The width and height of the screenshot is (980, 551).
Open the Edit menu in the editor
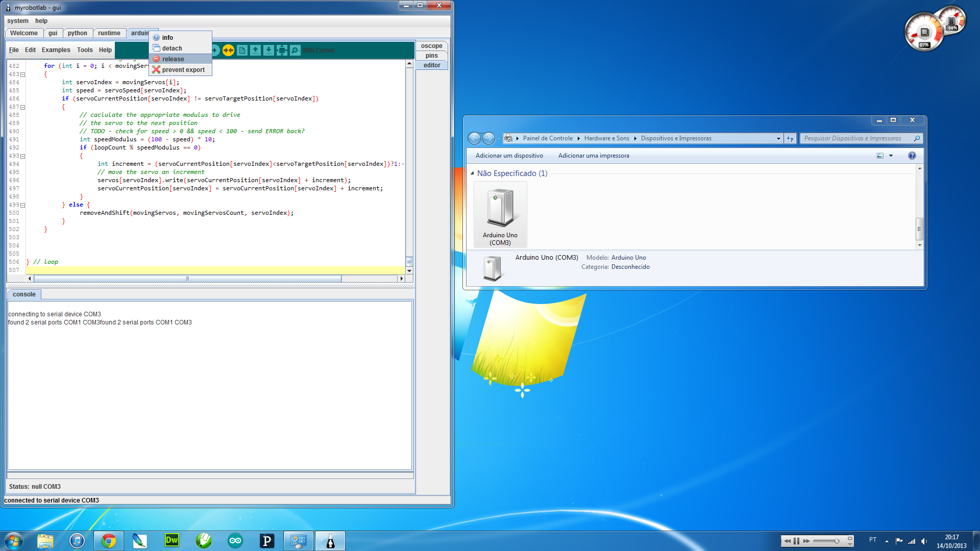pyautogui.click(x=30, y=50)
